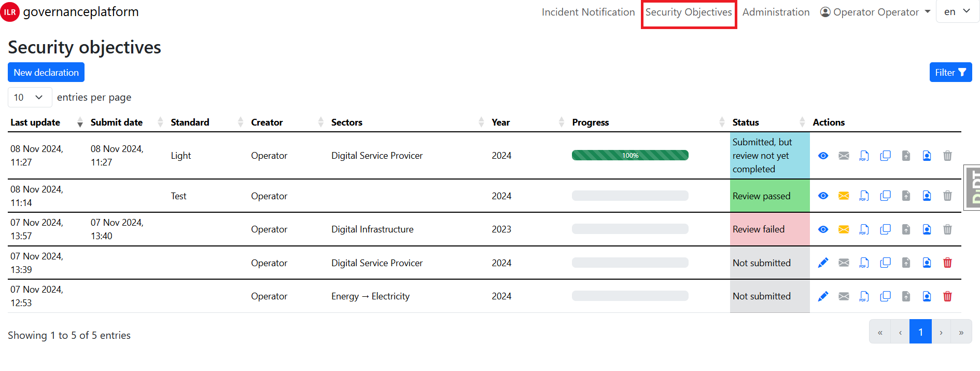980x371 pixels.
Task: Go to last page with double-right arrow
Action: (961, 332)
